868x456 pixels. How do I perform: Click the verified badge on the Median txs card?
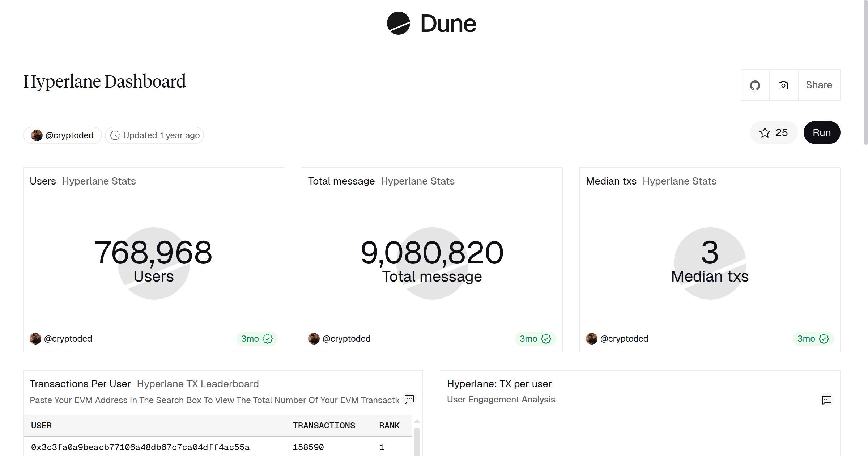(x=824, y=338)
